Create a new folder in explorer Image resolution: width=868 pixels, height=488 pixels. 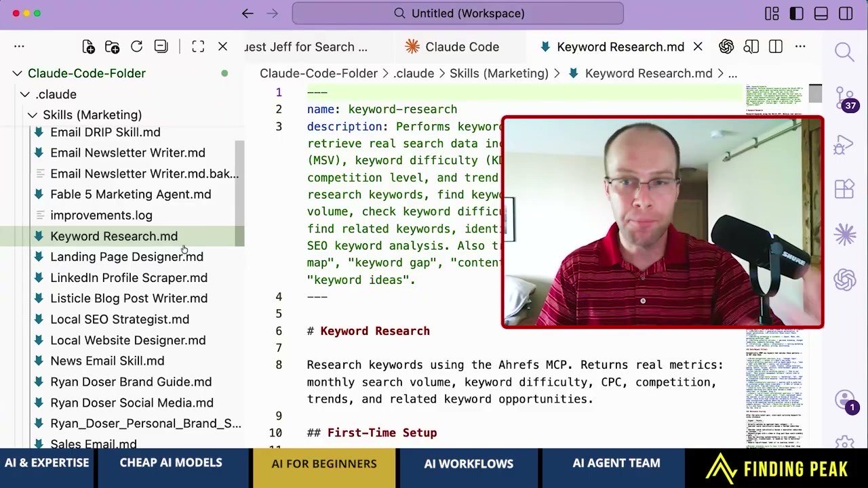coord(113,46)
